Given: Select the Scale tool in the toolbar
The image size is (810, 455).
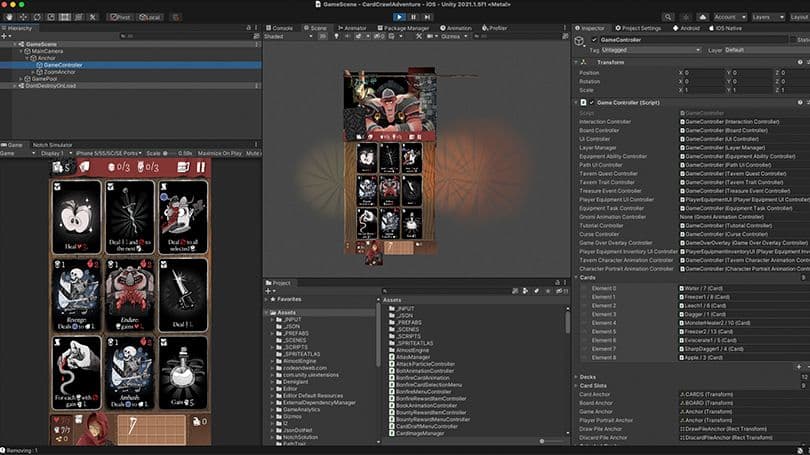Looking at the screenshot, I should (x=51, y=17).
